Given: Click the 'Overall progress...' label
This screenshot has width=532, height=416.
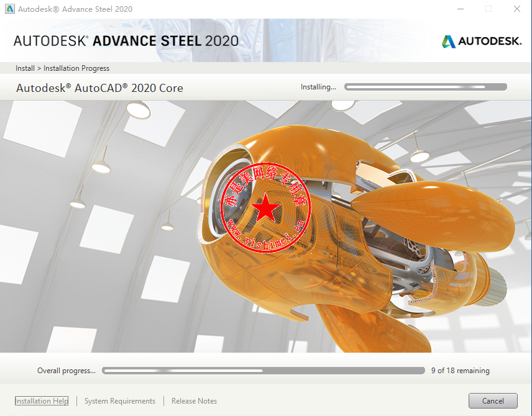Looking at the screenshot, I should click(66, 371).
